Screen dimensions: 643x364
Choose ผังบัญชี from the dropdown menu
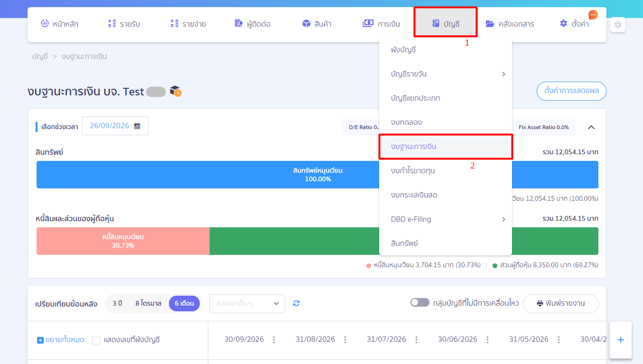pos(445,50)
